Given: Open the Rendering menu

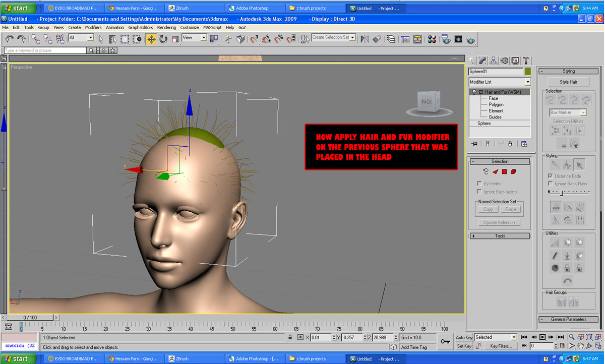Looking at the screenshot, I should point(166,28).
